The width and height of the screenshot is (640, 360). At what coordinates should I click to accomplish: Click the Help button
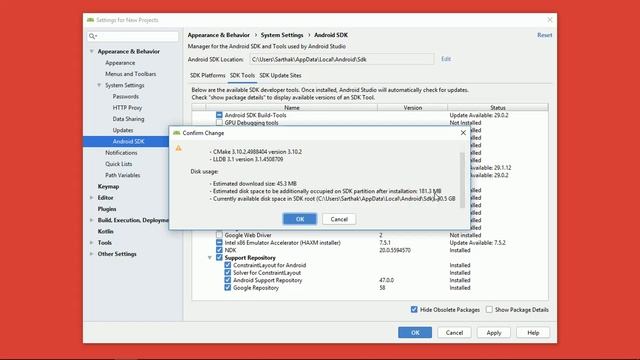533,333
